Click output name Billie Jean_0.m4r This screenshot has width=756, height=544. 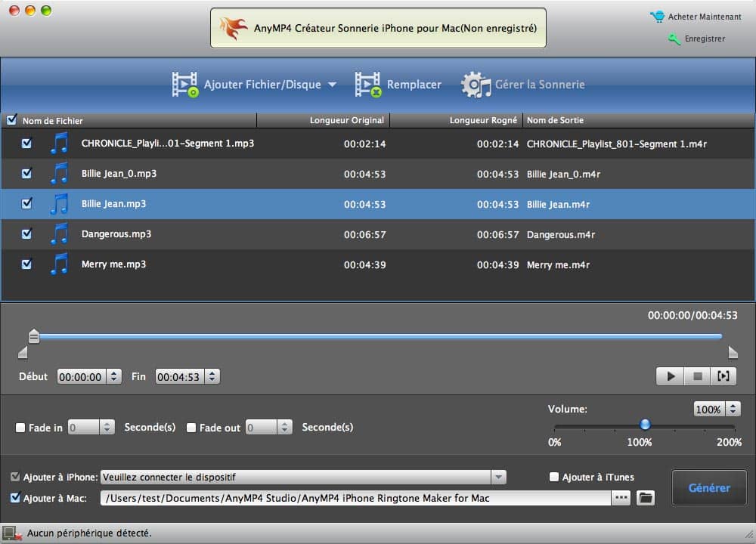click(x=563, y=175)
